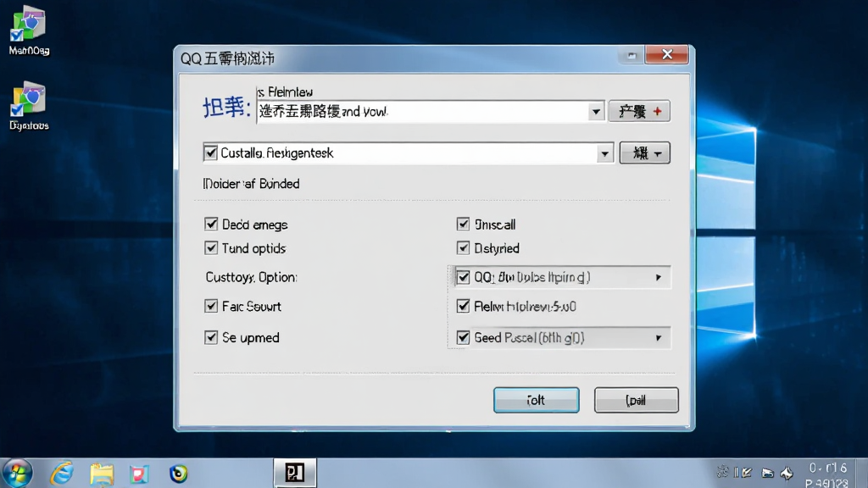
Task: Open the split button beside Custalla dropdown
Action: (x=645, y=152)
